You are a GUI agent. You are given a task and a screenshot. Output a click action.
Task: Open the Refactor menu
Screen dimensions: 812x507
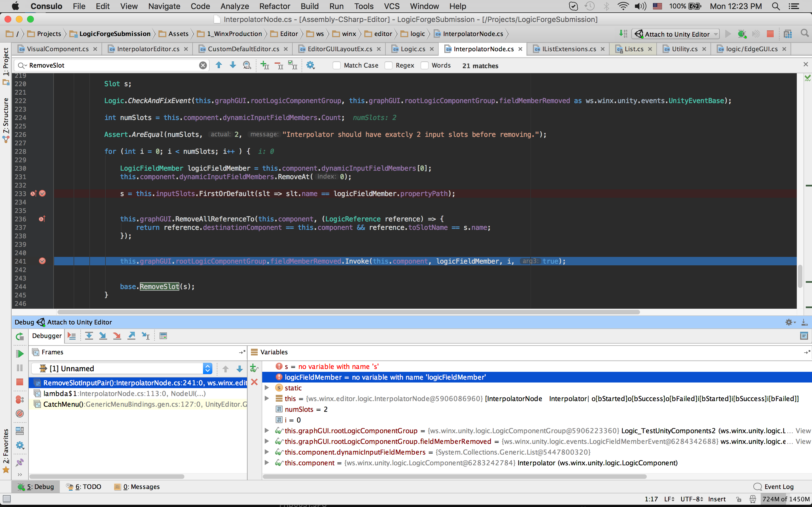(x=274, y=6)
